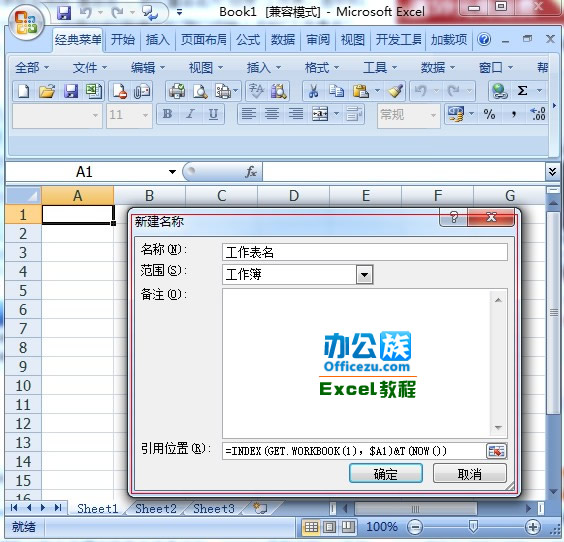
Task: Click the zoom slider handle at 100%
Action: (473, 527)
